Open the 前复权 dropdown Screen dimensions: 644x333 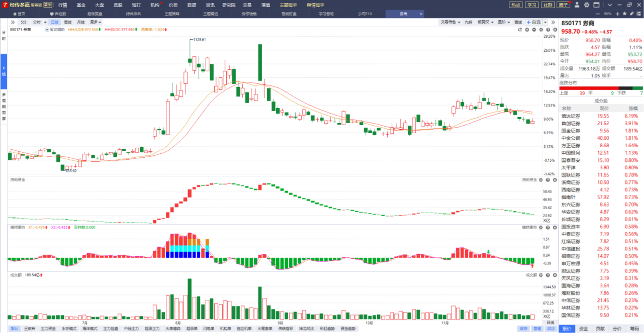(x=486, y=22)
